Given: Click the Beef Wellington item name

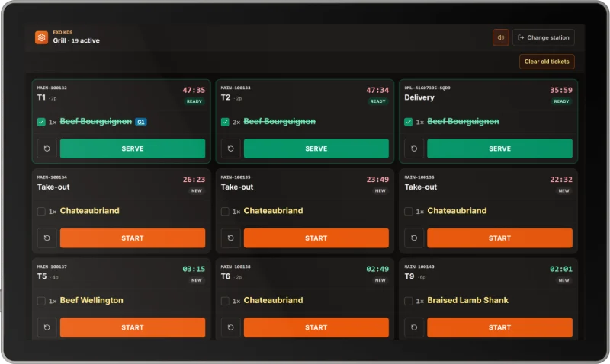Looking at the screenshot, I should 91,300.
